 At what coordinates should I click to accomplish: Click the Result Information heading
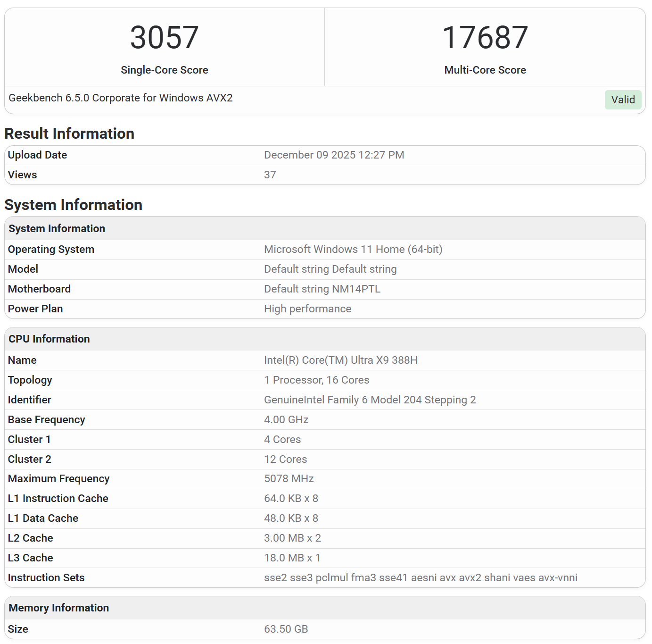69,134
